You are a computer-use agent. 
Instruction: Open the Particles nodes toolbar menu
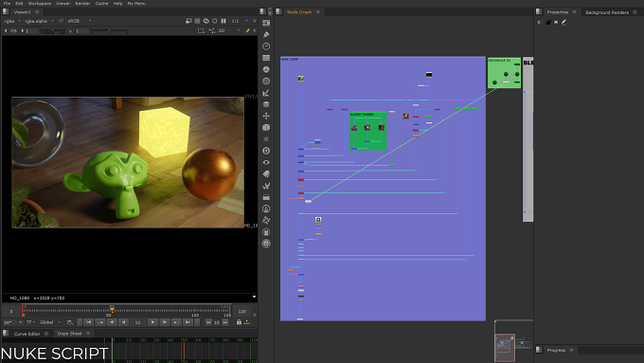pos(266,139)
